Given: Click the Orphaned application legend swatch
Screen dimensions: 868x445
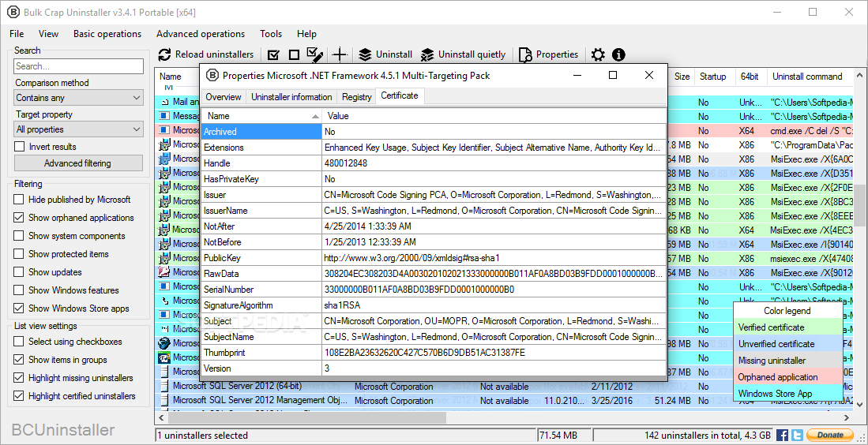Looking at the screenshot, I should 787,377.
